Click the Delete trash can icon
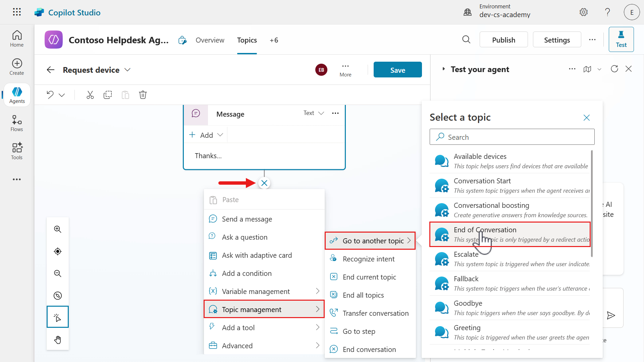The width and height of the screenshot is (644, 362). pos(143,95)
